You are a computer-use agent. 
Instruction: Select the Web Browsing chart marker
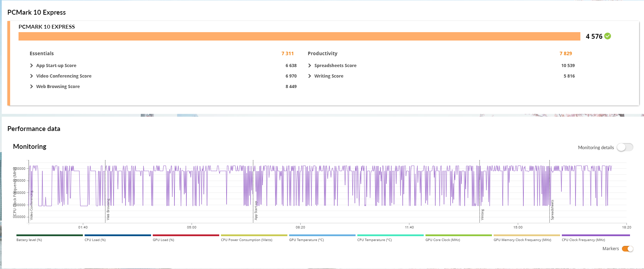click(x=108, y=209)
